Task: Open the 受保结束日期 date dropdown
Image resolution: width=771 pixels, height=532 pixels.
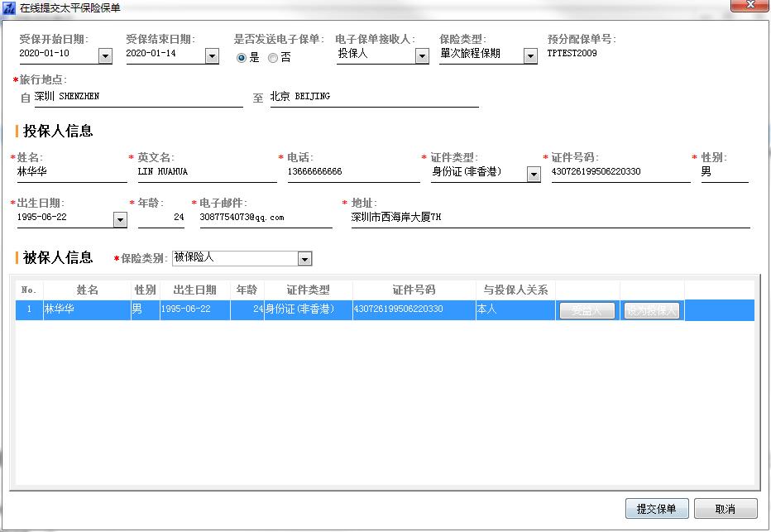Action: 212,55
